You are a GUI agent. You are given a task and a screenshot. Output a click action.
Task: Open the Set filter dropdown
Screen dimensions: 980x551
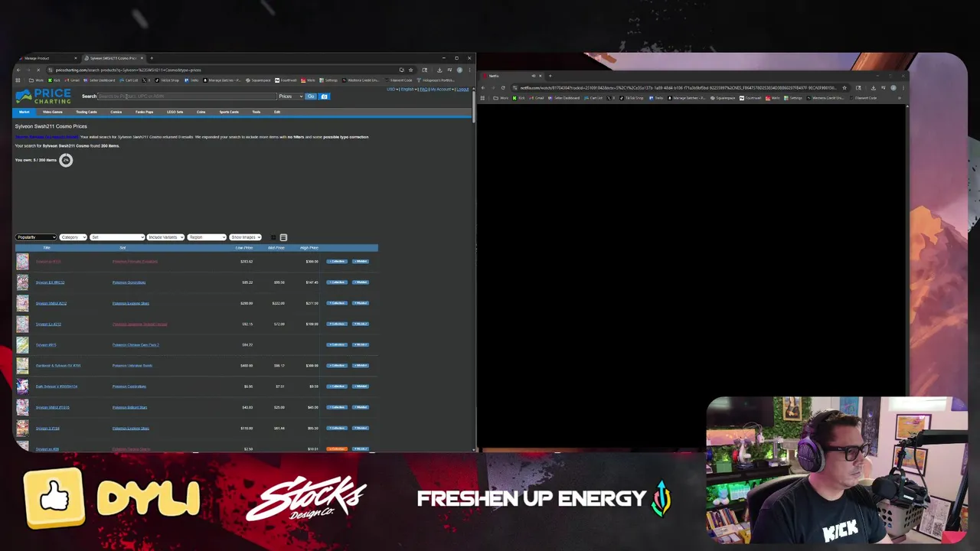pyautogui.click(x=117, y=237)
